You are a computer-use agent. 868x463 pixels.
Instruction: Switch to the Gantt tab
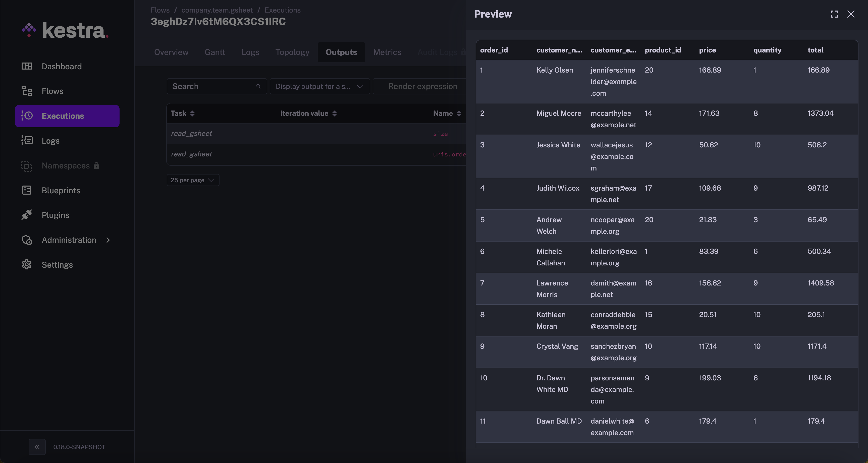[215, 52]
